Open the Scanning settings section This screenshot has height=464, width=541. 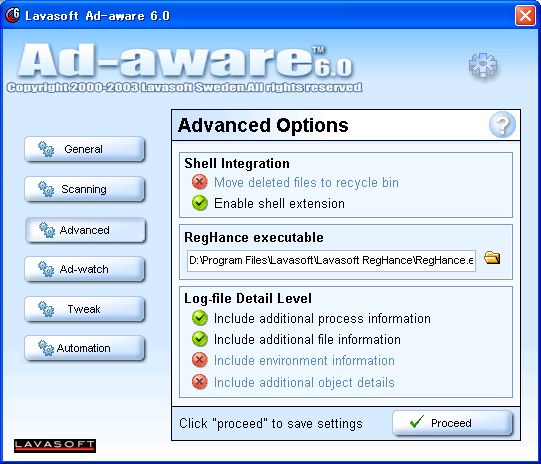coord(85,189)
